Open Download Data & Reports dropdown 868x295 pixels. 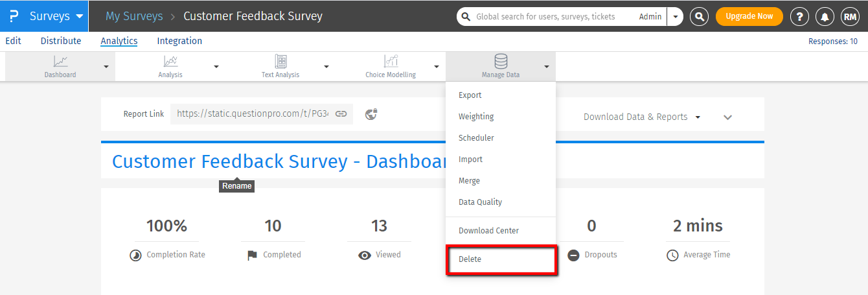(x=642, y=117)
